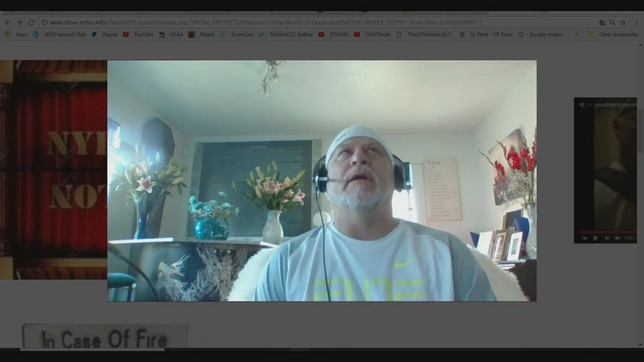Open the Chrome three-dot menu
Viewport: 644px width, 362px height.
635,22
